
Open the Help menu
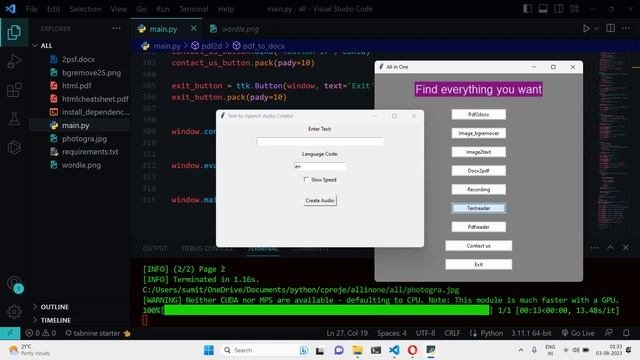click(x=225, y=9)
